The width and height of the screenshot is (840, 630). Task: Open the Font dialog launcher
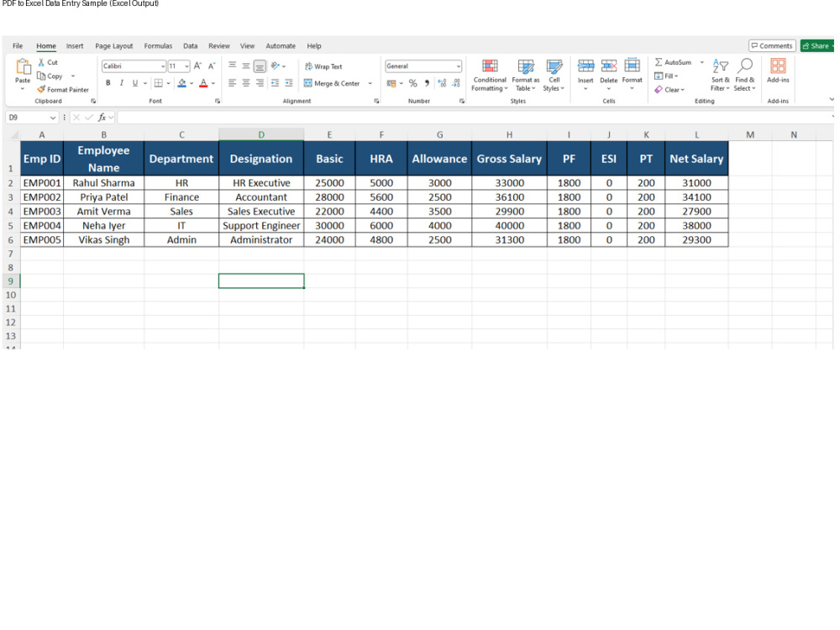(218, 102)
